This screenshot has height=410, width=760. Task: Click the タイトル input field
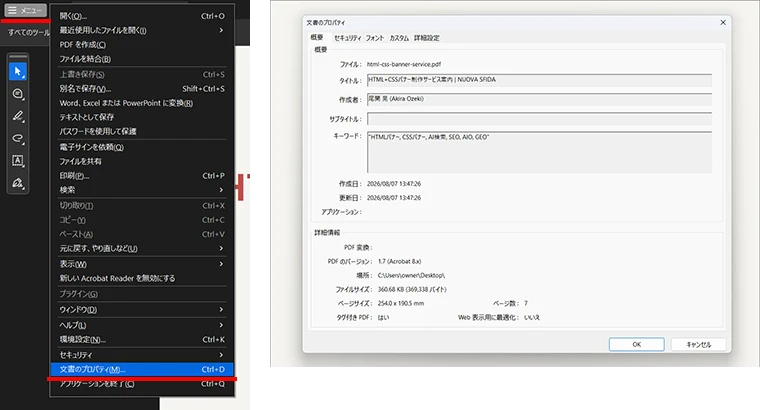[539, 80]
